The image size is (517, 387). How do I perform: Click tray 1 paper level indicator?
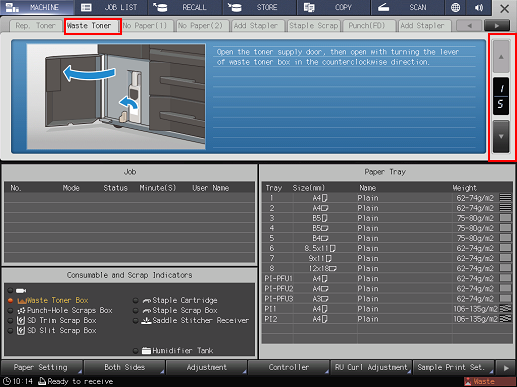[505, 198]
